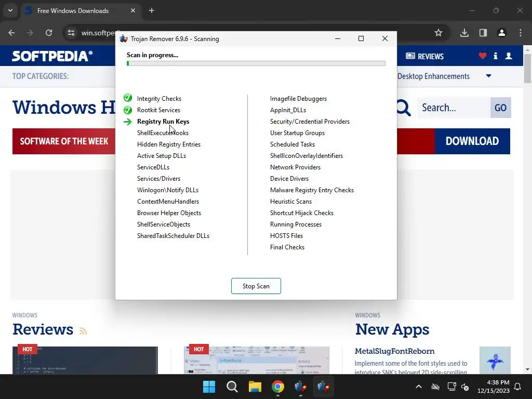
Task: Click the Winlogon\Notify DLLs item
Action: click(168, 190)
